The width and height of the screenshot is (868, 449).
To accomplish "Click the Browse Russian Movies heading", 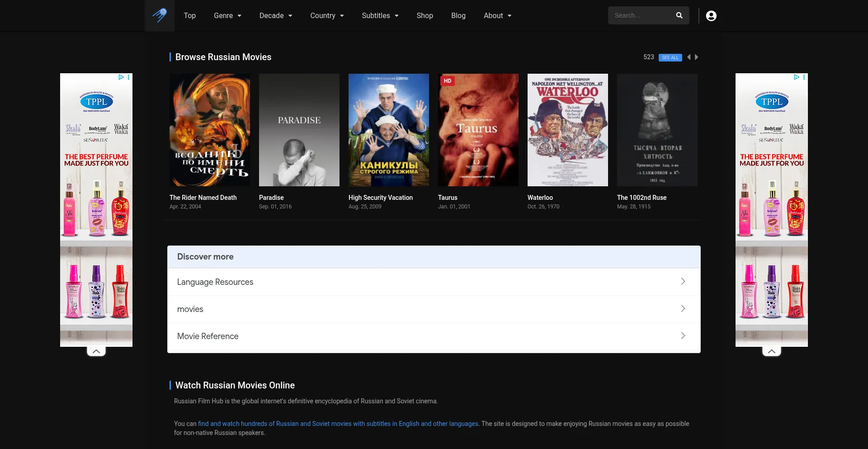I will click(223, 57).
